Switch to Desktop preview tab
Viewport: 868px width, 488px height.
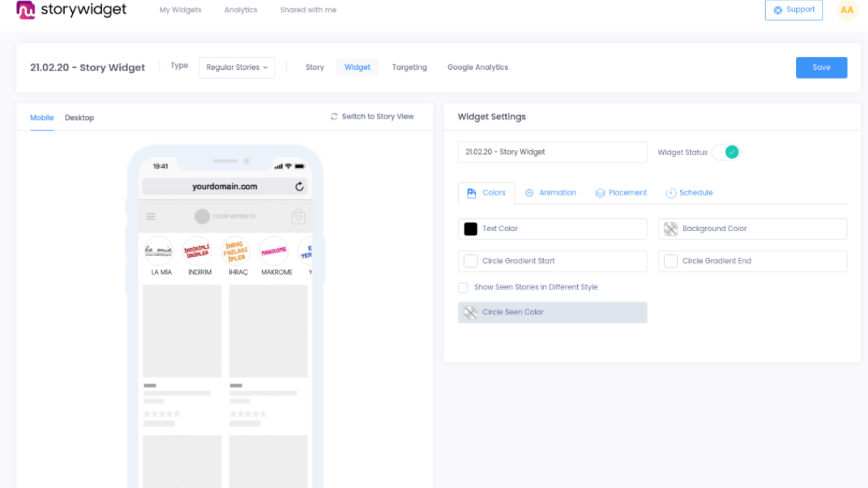pyautogui.click(x=79, y=118)
